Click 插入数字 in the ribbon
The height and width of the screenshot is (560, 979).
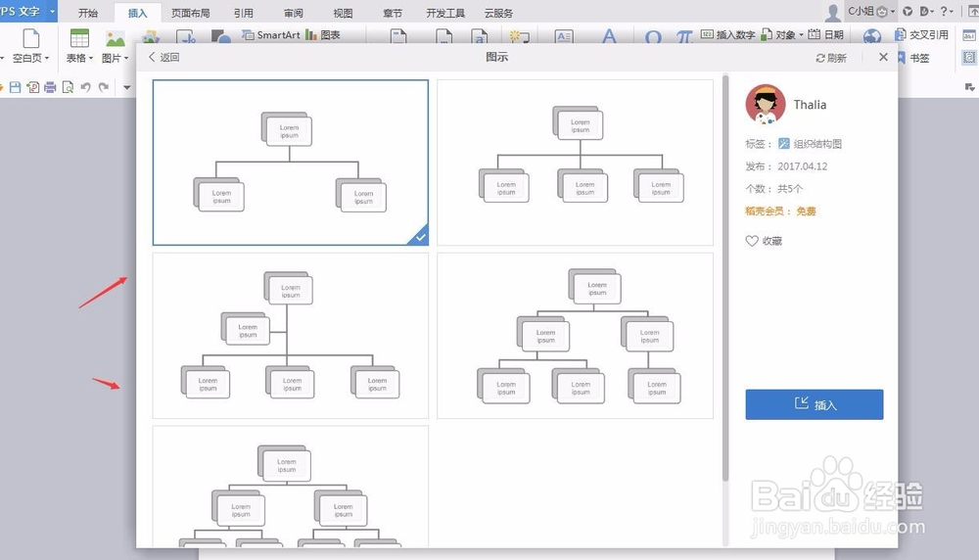pyautogui.click(x=728, y=35)
